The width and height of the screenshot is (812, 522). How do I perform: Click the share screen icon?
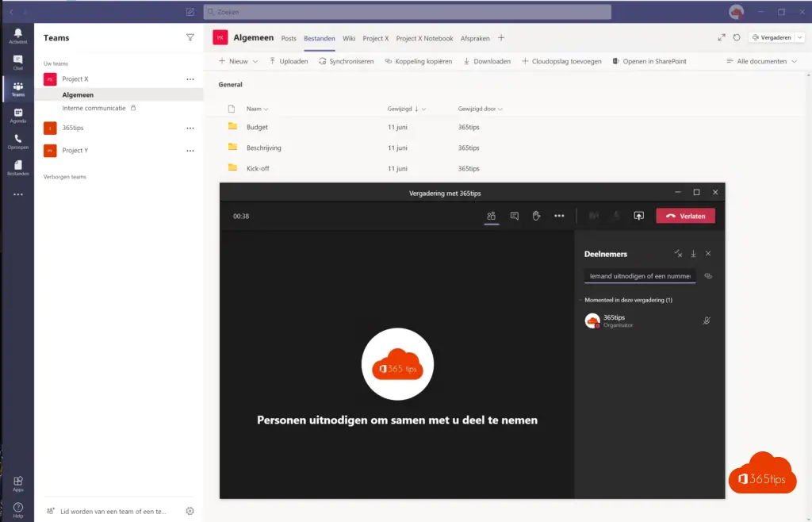639,216
